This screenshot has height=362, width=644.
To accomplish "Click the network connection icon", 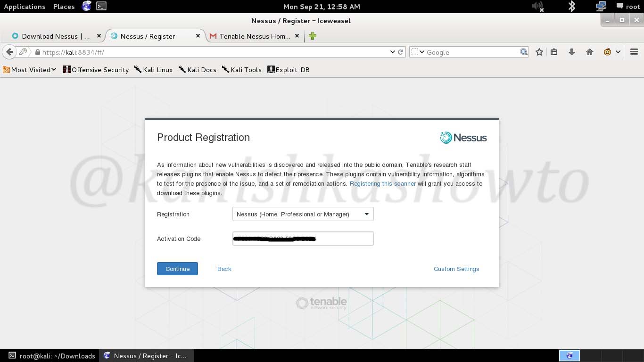I will tap(601, 6).
